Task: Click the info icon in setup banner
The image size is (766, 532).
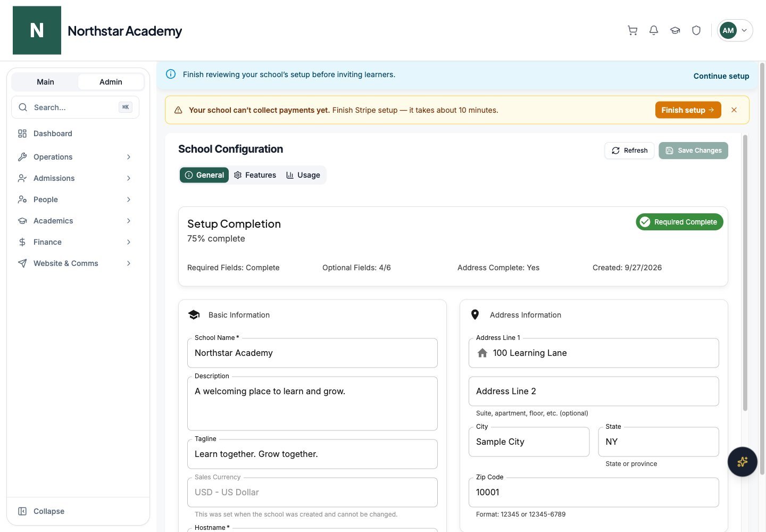Action: 171,74
